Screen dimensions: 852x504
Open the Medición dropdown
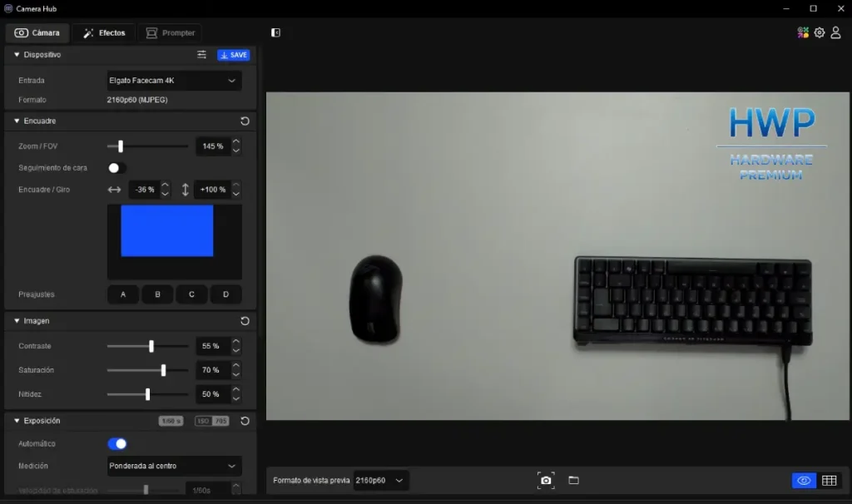(x=174, y=466)
